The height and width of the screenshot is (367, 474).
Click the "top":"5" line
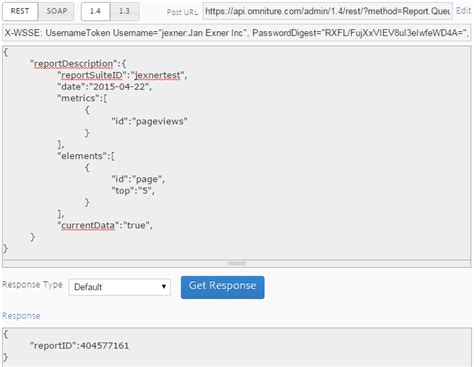[x=133, y=191]
